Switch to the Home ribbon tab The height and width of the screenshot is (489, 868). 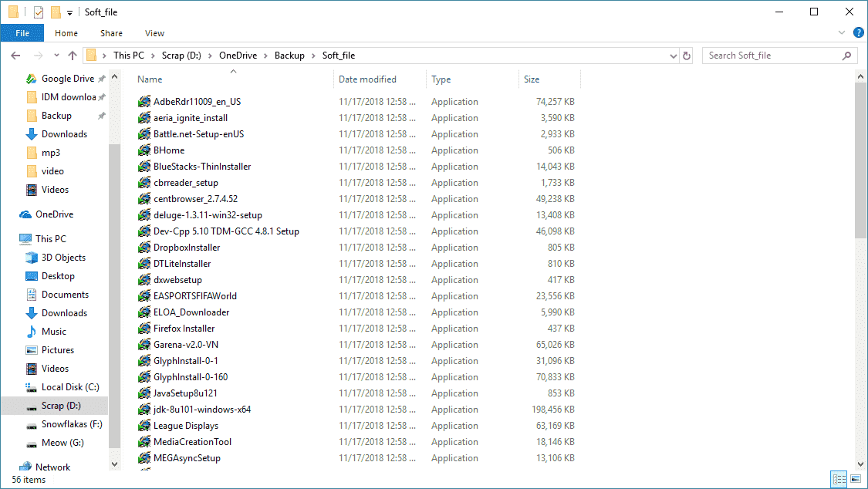66,33
